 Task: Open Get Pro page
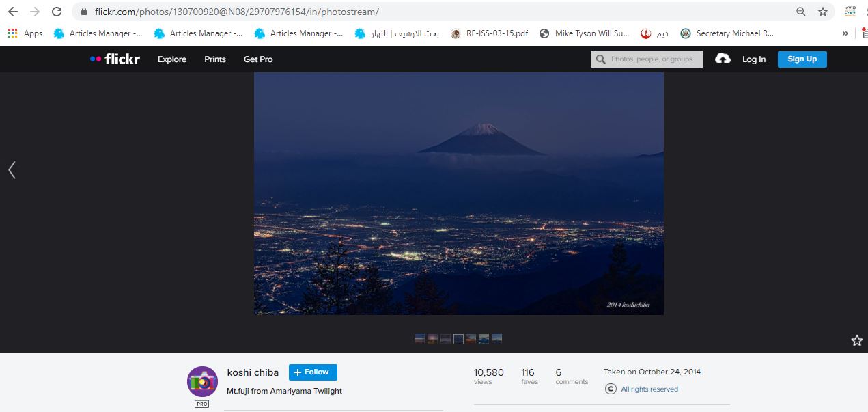pos(258,59)
